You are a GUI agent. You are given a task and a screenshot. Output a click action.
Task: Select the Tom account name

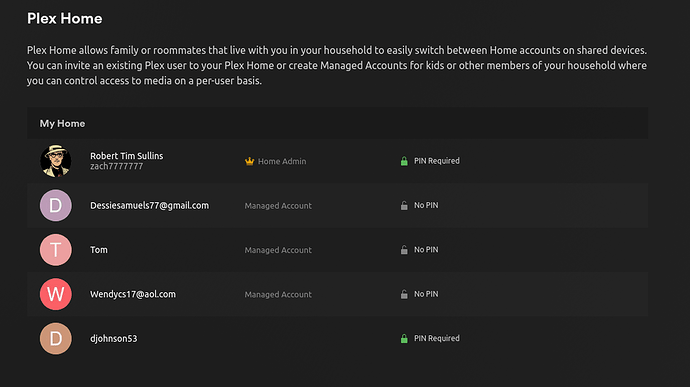99,250
